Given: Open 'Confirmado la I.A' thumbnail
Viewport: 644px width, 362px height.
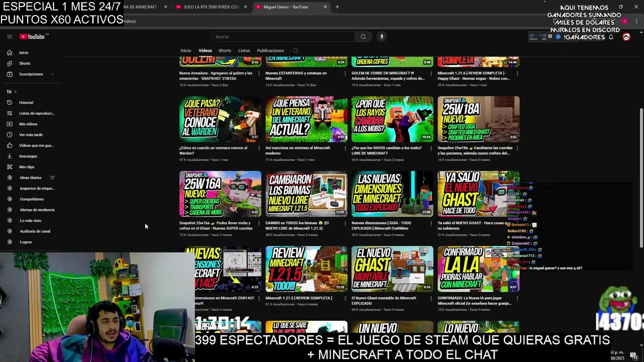Looking at the screenshot, I should coord(478,269).
